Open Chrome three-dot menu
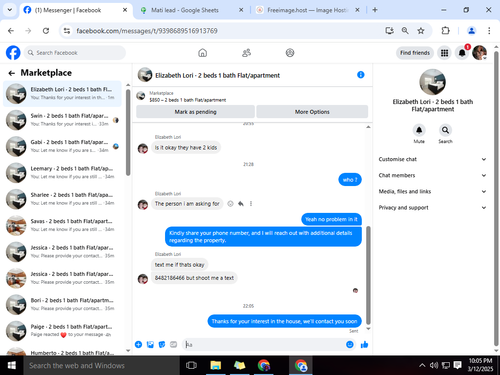This screenshot has height=375, width=500. point(489,31)
